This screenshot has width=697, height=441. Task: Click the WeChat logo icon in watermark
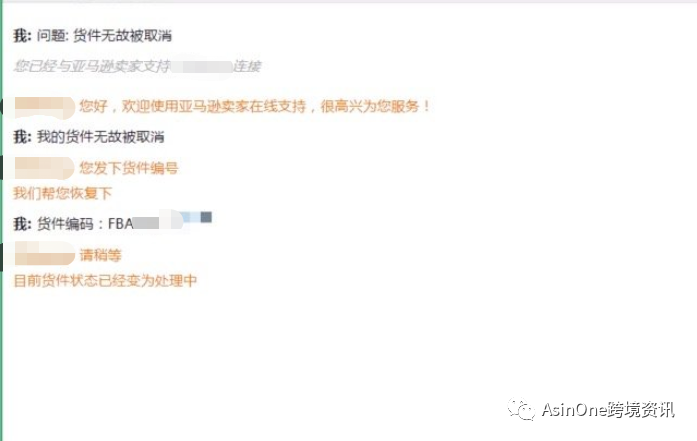tap(521, 409)
